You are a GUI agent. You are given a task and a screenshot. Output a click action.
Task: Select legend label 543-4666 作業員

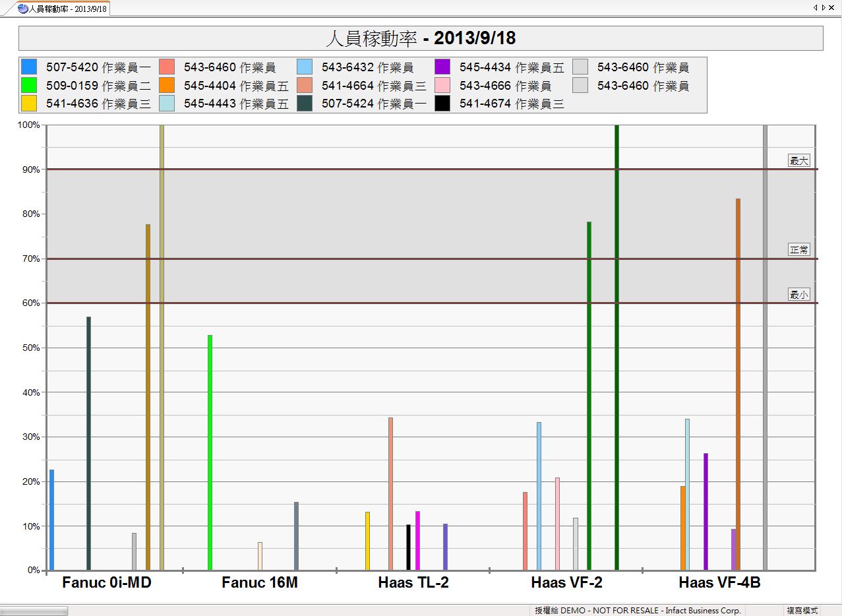pos(505,86)
